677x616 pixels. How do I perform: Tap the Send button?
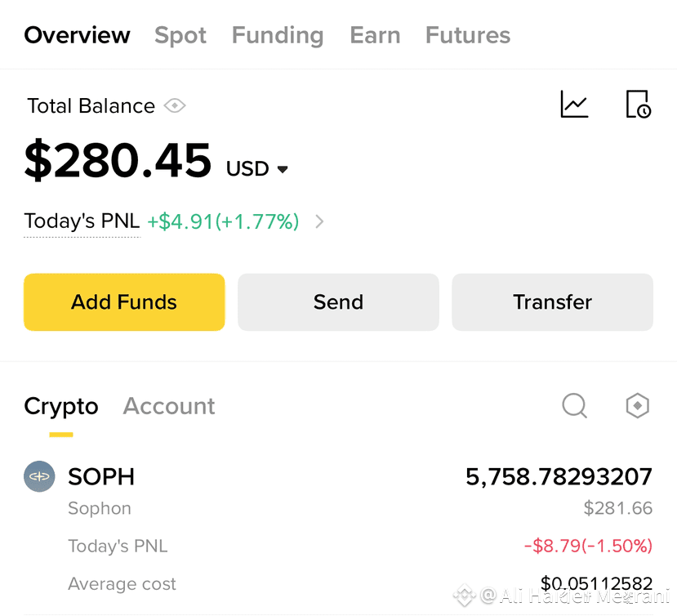(338, 302)
